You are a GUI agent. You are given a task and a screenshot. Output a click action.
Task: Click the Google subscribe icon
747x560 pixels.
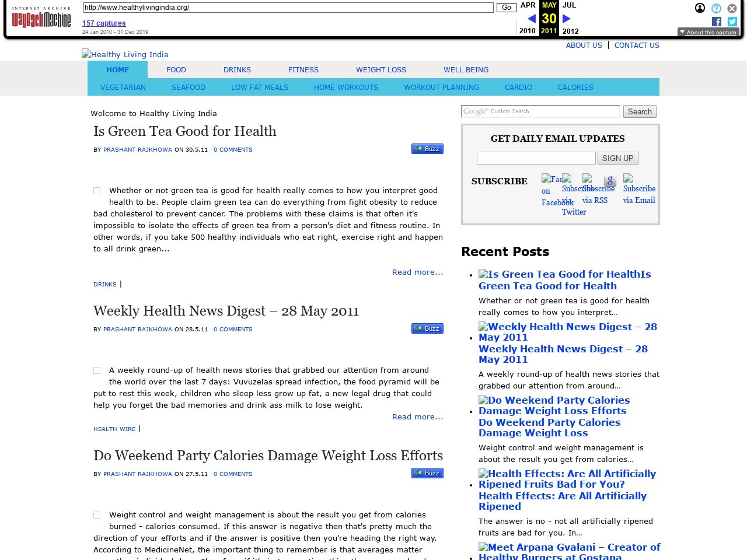[x=610, y=181]
